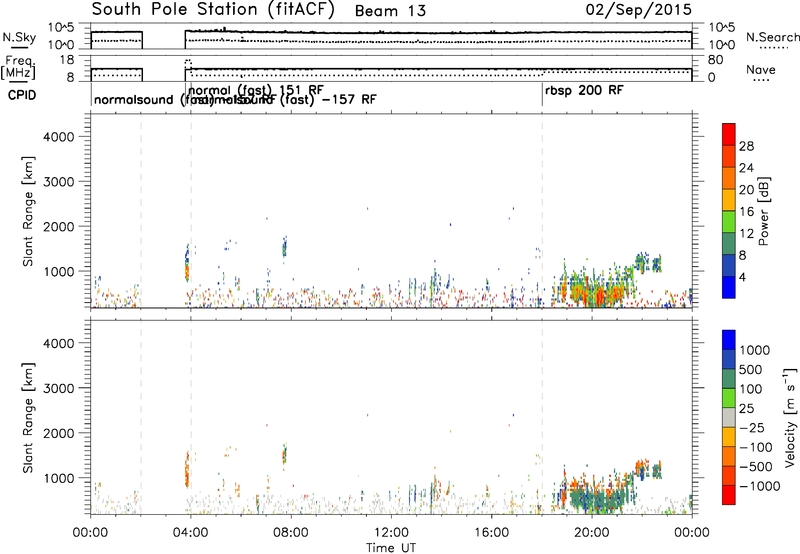
Task: Click the "4" tick on the Power colorbar
Action: pos(742,277)
